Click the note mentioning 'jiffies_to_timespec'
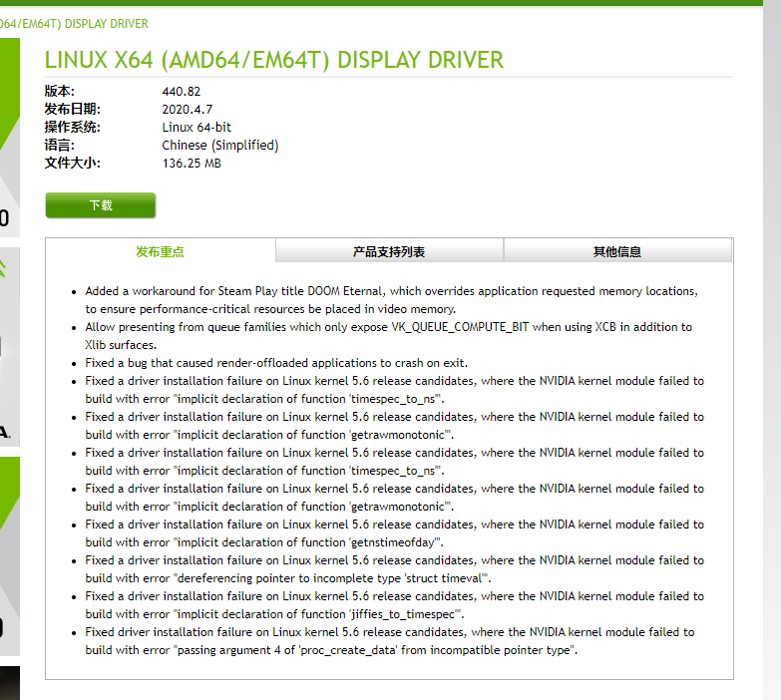 394,605
